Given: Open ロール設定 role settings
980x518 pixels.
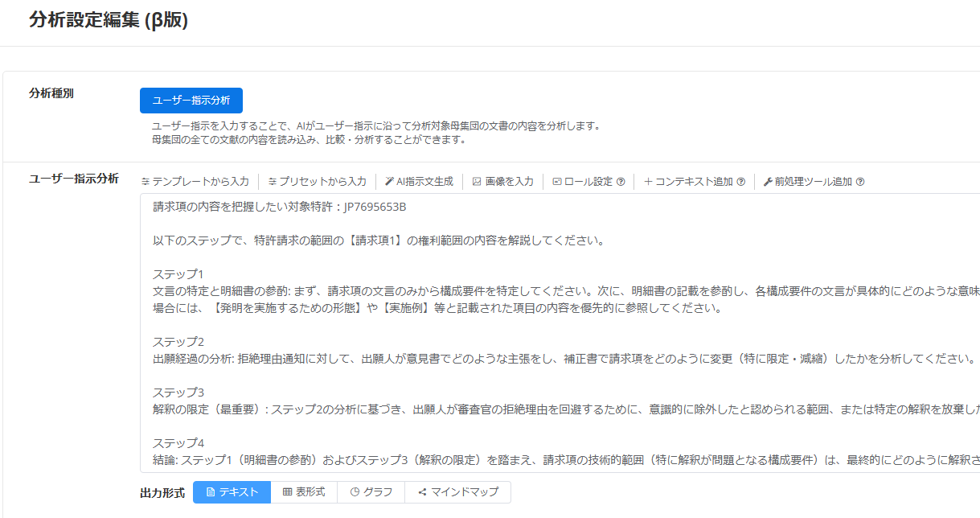Looking at the screenshot, I should click(583, 182).
